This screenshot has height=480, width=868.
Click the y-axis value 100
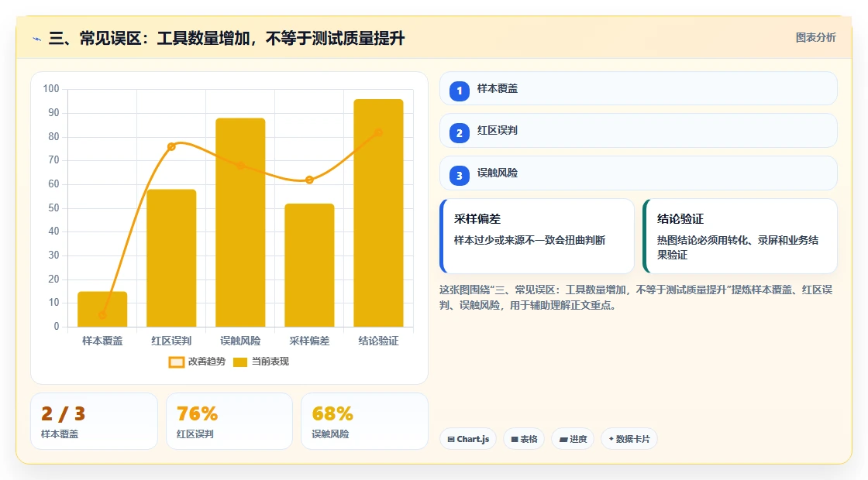tap(51, 88)
